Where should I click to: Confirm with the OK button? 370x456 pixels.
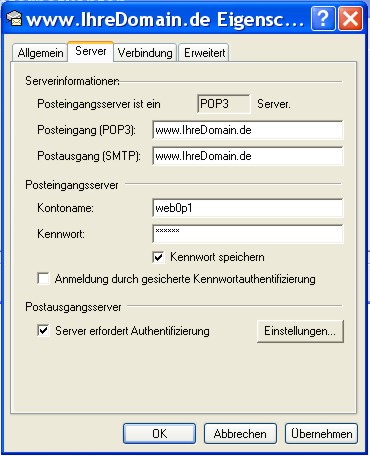(x=159, y=434)
